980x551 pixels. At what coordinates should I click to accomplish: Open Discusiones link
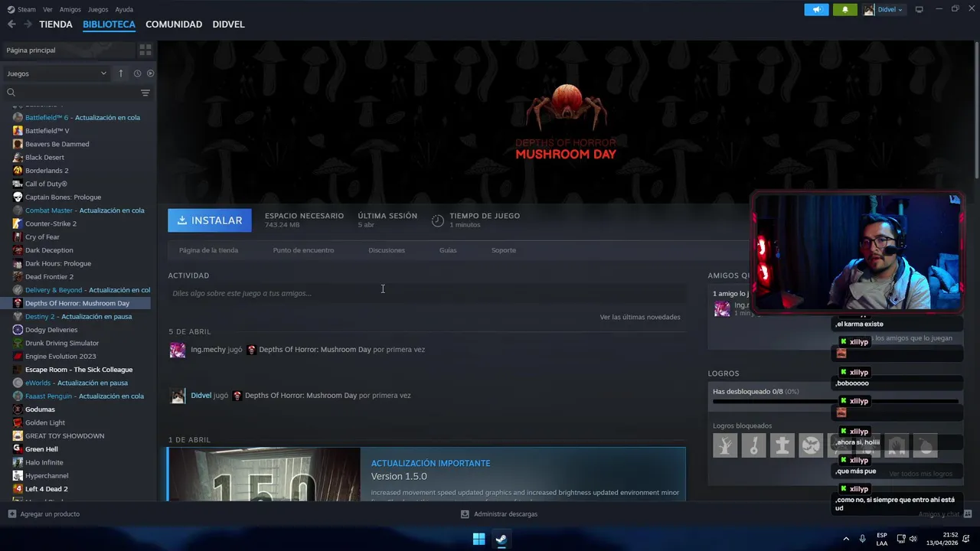click(387, 250)
